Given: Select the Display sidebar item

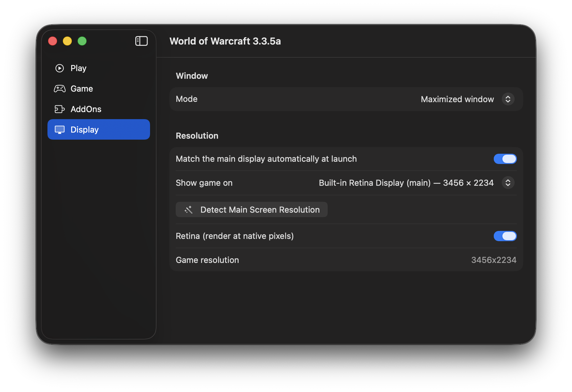Looking at the screenshot, I should point(99,130).
